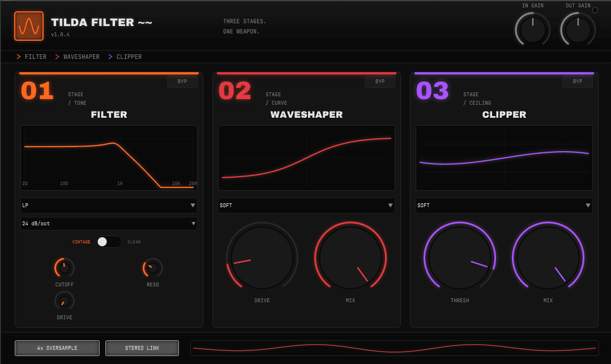Viewport: 611px width, 364px height.
Task: Click the purple arrow before CLIPPER breadcrumb
Action: 110,57
